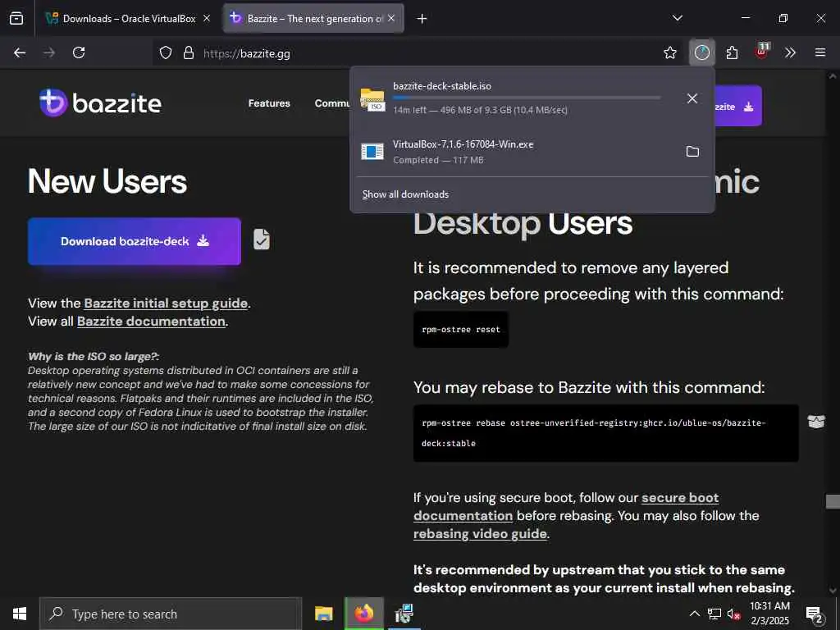The image size is (840, 630).
Task: Click the Download bazzite-deck button
Action: tap(135, 241)
